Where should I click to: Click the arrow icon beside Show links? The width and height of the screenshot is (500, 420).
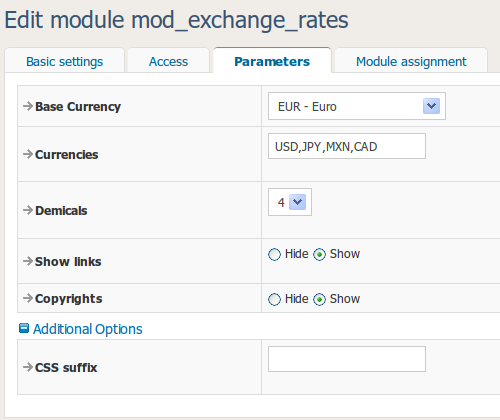pyautogui.click(x=28, y=261)
